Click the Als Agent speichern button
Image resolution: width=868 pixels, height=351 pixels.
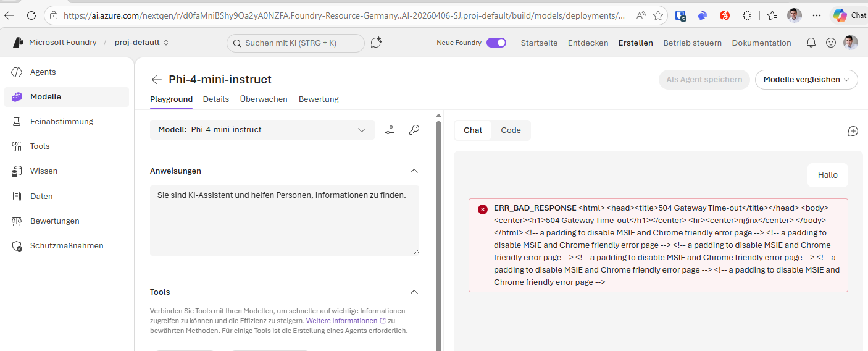[704, 80]
